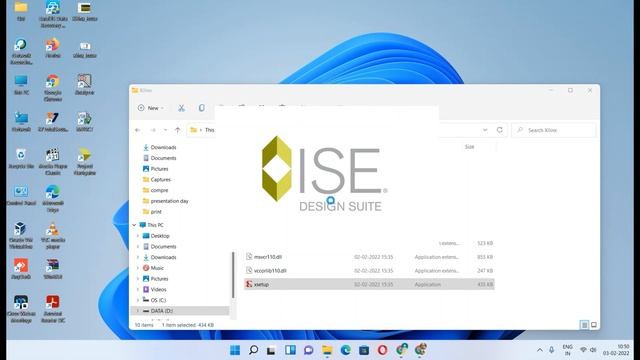640x360 pixels.
Task: Click ENG IN language indicator
Action: point(567,350)
